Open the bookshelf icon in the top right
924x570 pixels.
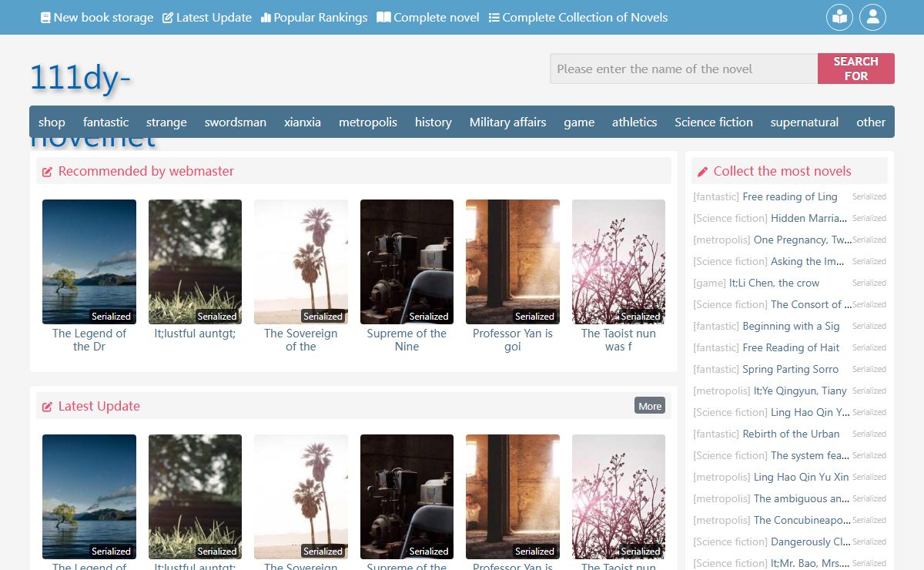839,17
